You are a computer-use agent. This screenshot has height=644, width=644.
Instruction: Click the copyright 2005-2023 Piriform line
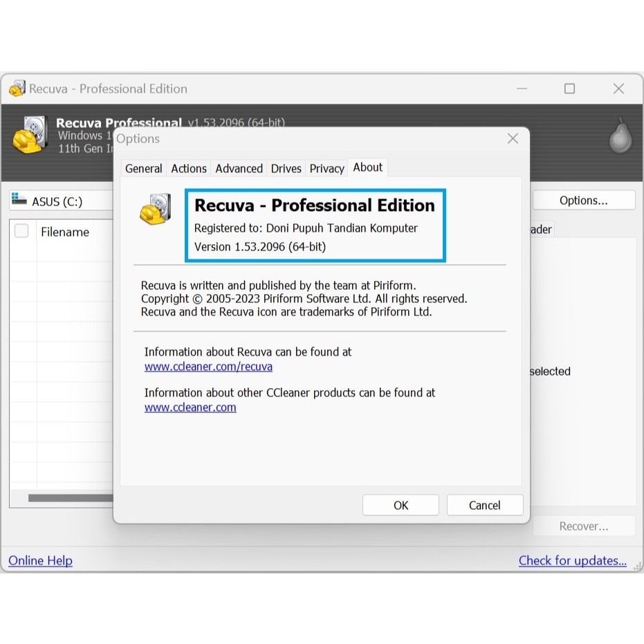coord(304,299)
